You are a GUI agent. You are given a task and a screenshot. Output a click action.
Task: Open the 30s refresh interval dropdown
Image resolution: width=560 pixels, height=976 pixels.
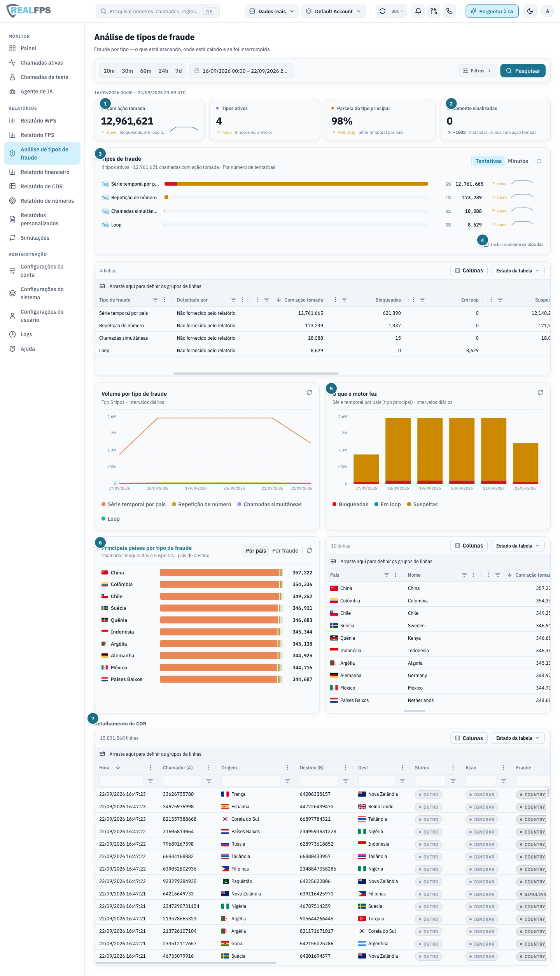coord(397,11)
